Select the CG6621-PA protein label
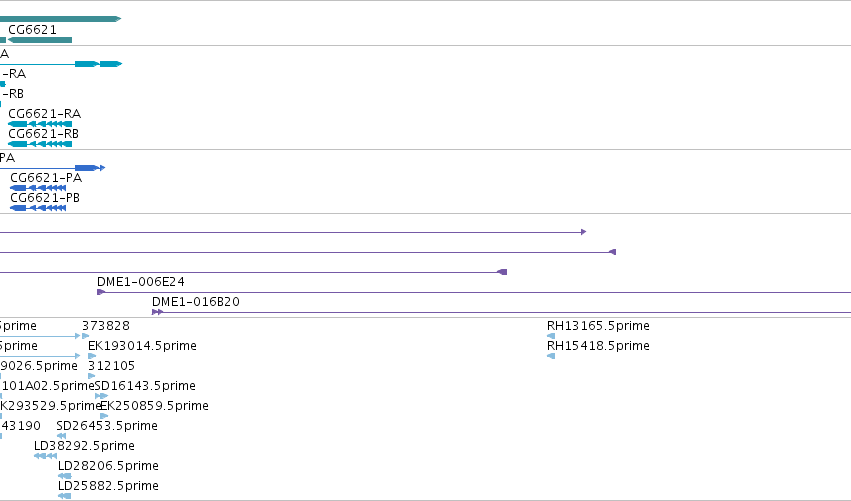 [46, 178]
